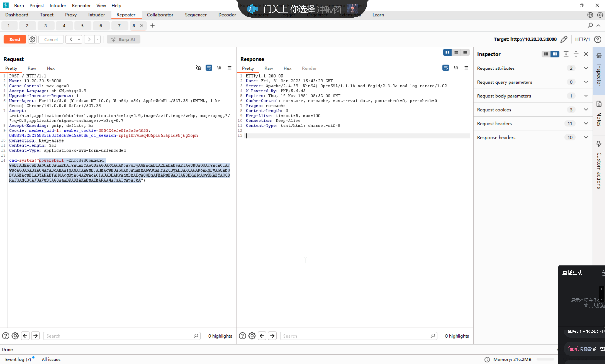Image resolution: width=605 pixels, height=364 pixels.
Task: Toggle line wrap in Response pane
Action: click(x=445, y=68)
